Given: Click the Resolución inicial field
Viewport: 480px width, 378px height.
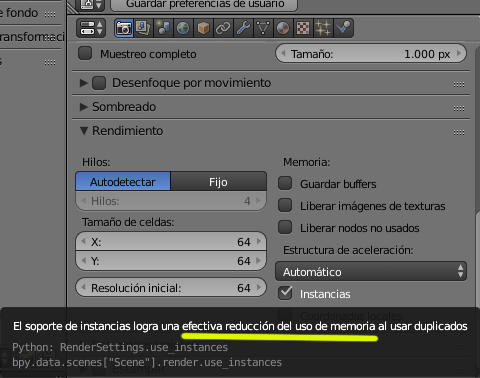Looking at the screenshot, I should point(171,287).
